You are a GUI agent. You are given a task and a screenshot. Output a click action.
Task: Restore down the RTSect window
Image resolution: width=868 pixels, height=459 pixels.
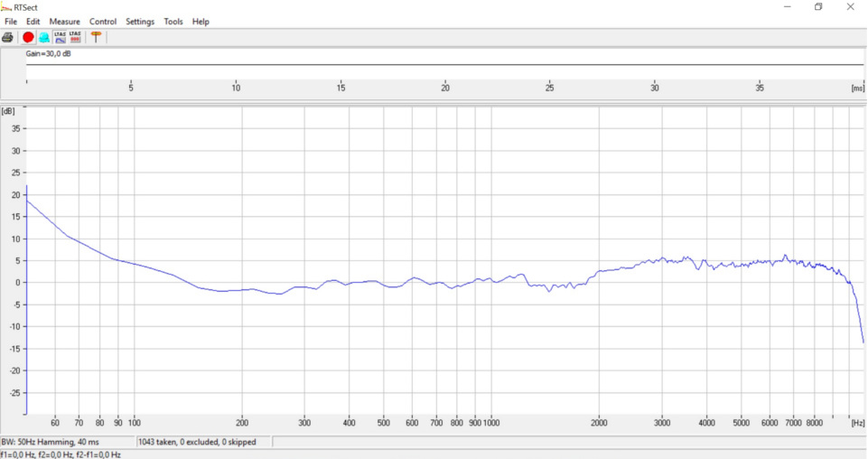818,6
